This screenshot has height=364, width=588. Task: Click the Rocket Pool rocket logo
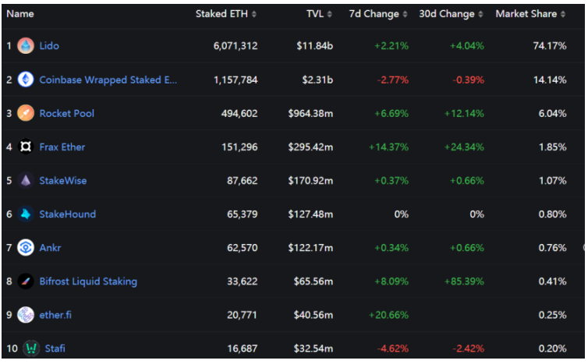(26, 113)
